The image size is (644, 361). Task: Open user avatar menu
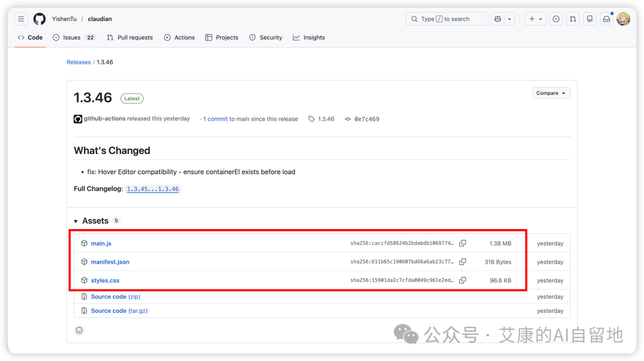[x=624, y=19]
